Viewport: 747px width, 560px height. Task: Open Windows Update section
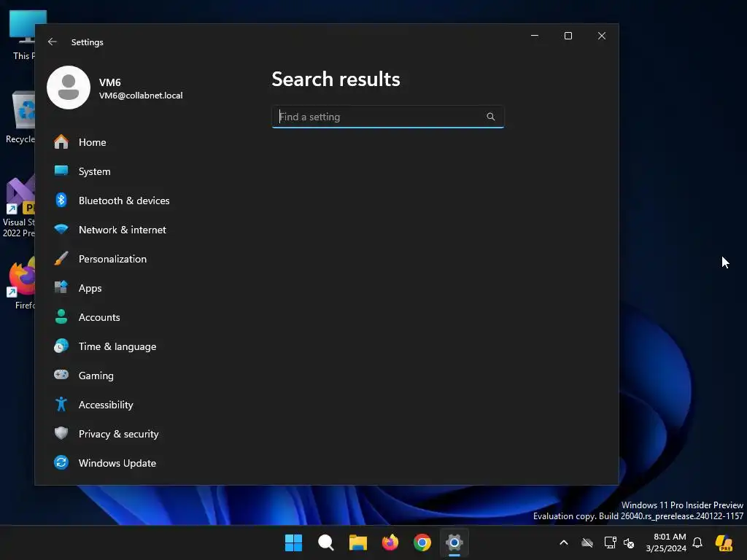(117, 463)
